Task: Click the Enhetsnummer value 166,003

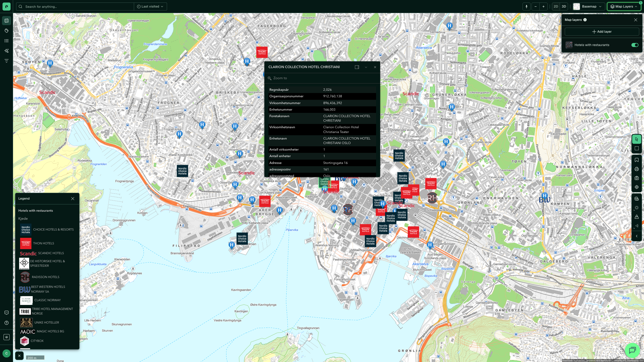Action: coord(329,110)
